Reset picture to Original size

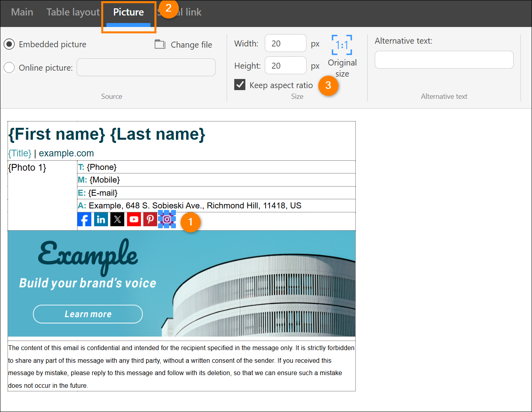(342, 56)
